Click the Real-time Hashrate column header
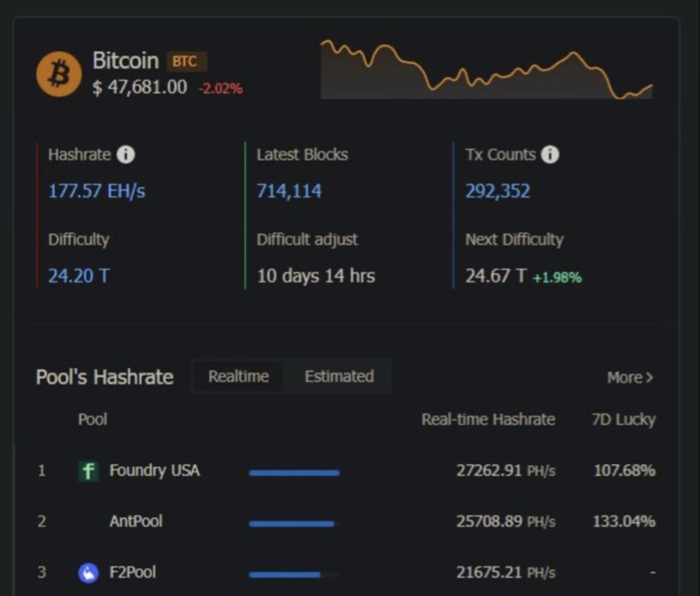700x596 pixels. (488, 419)
